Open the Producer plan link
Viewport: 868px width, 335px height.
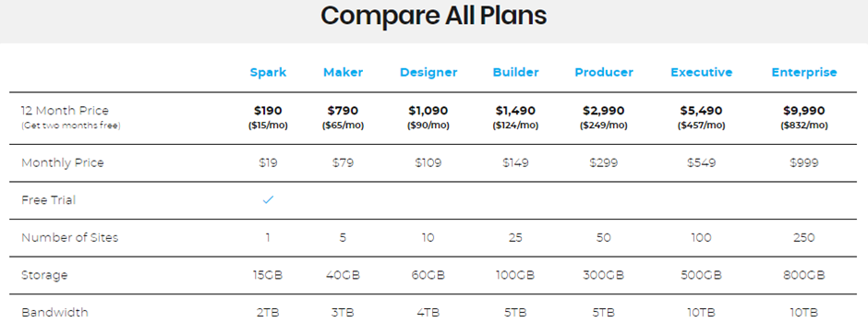tap(603, 72)
